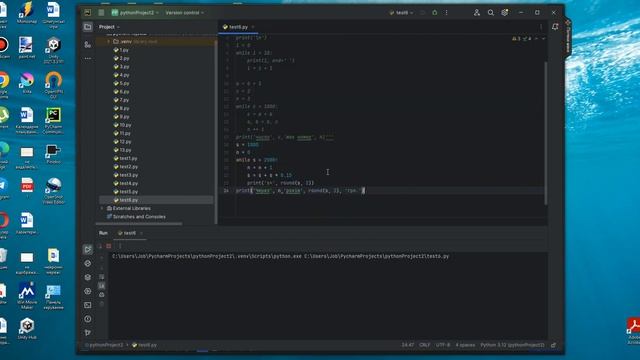640x360 pixels.
Task: Rerun test6 from Run panel toolbar
Action: [100, 246]
